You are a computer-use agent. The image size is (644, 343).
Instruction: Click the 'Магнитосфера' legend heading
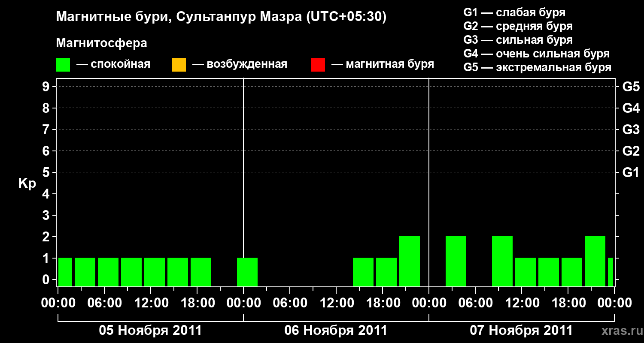[x=102, y=43]
